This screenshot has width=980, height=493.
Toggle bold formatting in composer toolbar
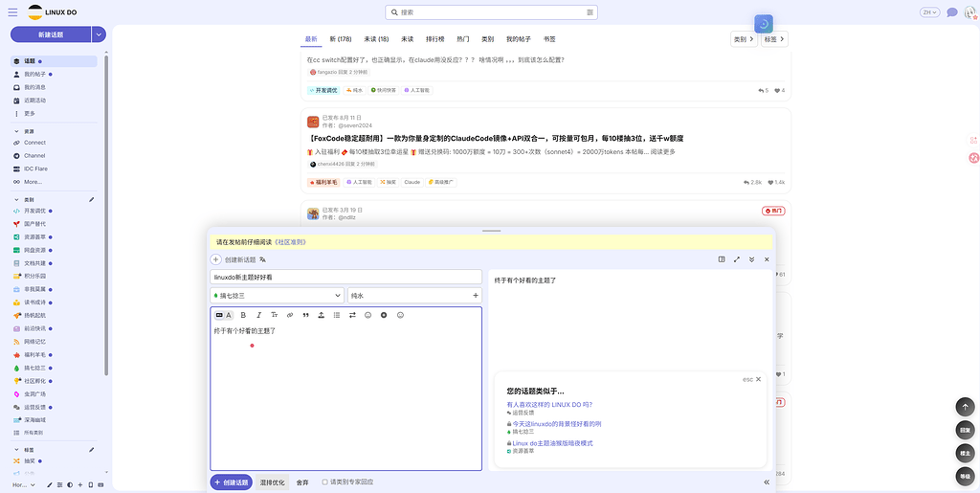[x=243, y=315]
